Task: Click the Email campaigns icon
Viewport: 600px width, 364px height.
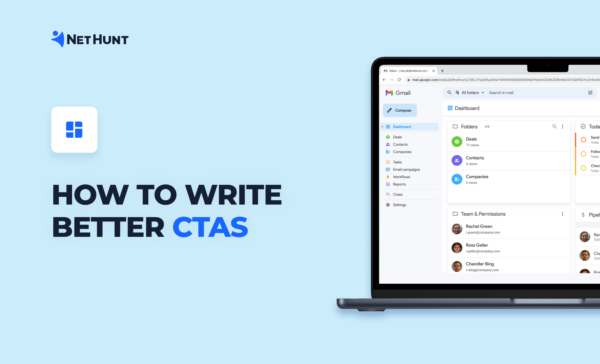Action: pyautogui.click(x=388, y=170)
